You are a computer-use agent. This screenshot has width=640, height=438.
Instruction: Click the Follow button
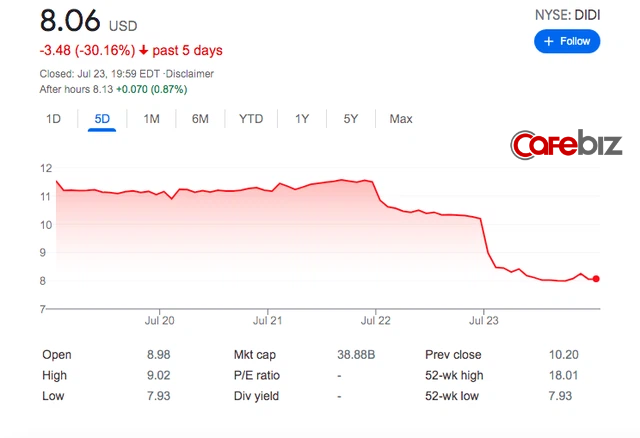[x=567, y=42]
